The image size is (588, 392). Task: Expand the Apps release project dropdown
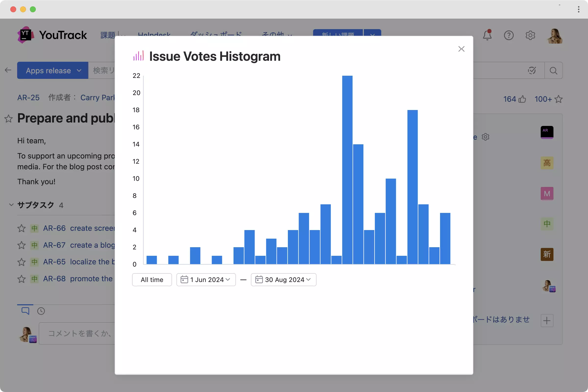tap(53, 71)
